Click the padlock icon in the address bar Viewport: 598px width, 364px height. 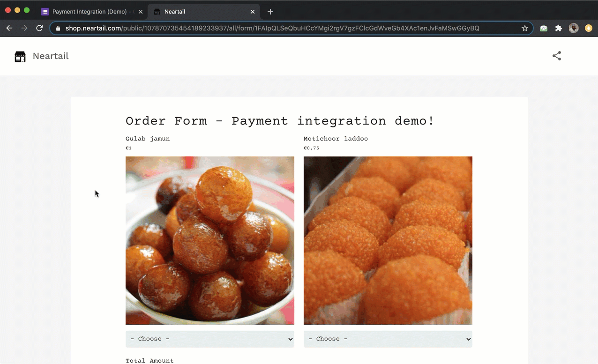click(57, 28)
